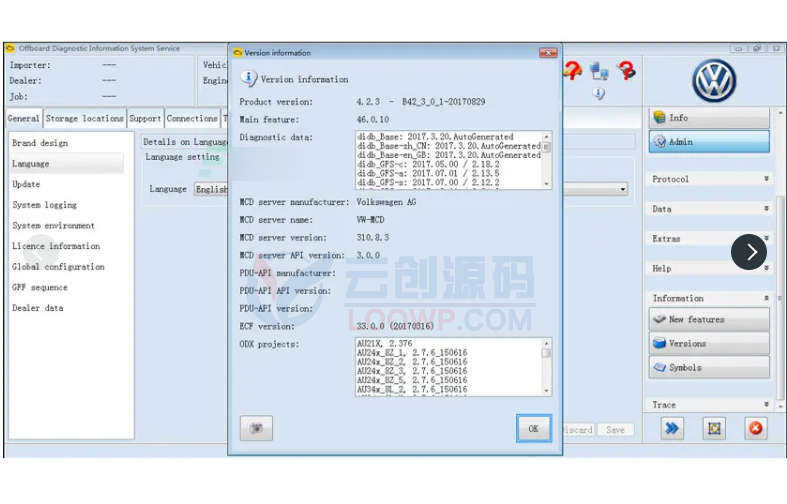Viewport: 787px width, 504px height.
Task: Click the copy icon button in Version information dialog
Action: 256,428
